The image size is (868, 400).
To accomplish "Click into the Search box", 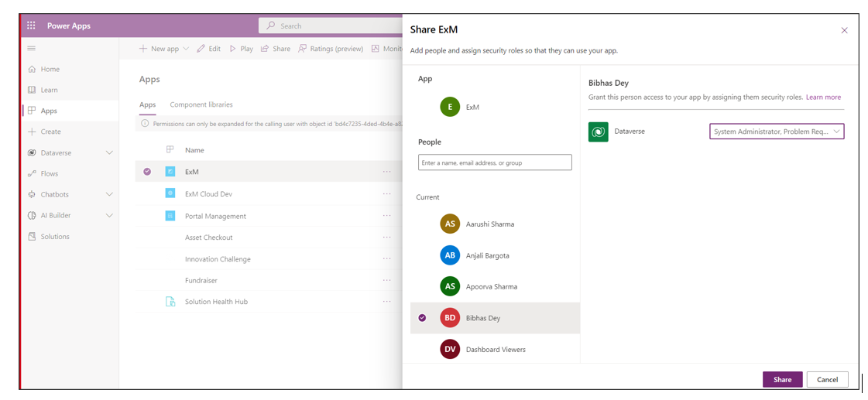I will [331, 26].
